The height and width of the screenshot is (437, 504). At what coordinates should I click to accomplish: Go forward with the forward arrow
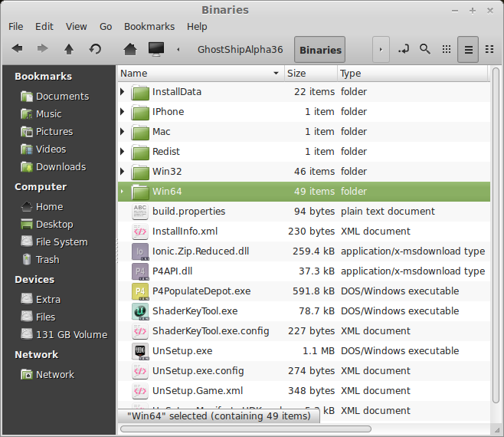click(42, 49)
